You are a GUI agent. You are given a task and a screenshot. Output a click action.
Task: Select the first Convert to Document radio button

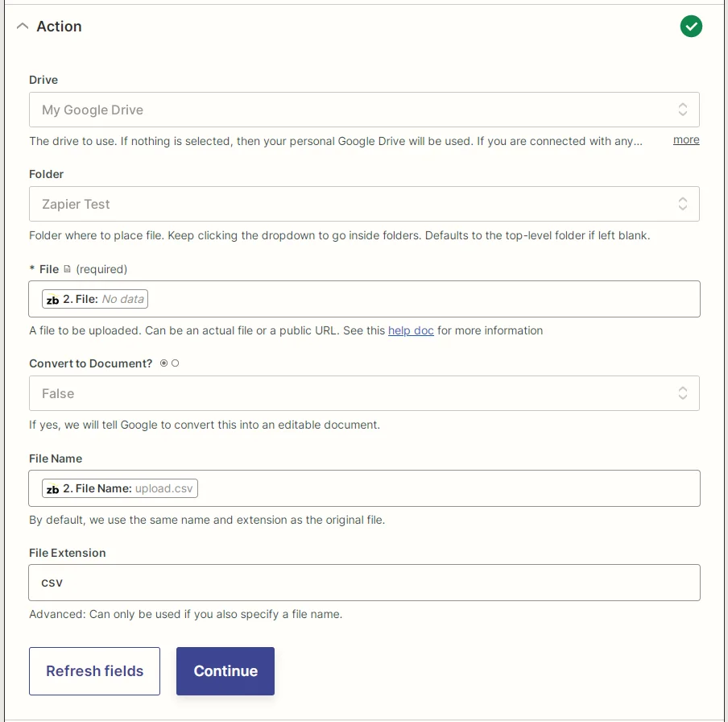(163, 363)
